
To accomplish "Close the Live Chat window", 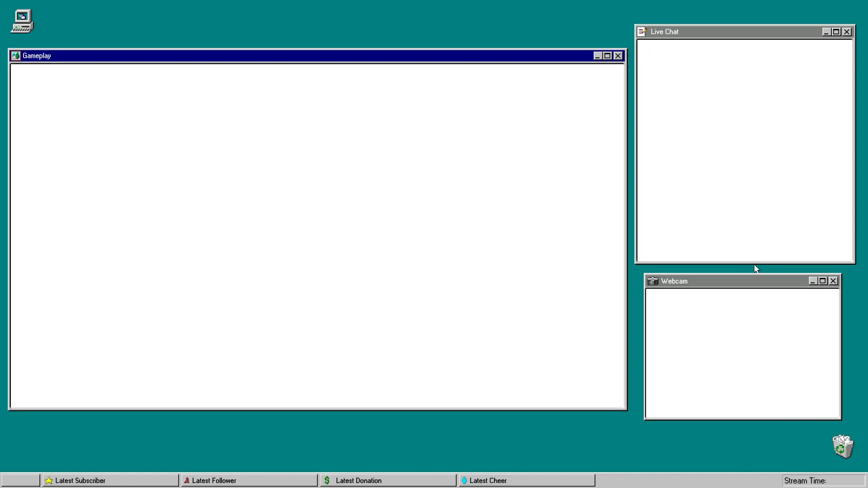I will pos(847,32).
